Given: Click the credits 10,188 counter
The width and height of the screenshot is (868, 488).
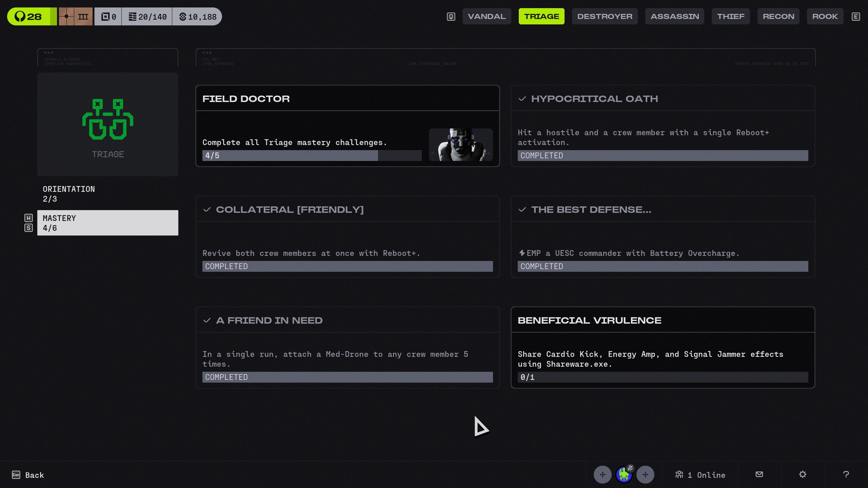Looking at the screenshot, I should point(198,17).
